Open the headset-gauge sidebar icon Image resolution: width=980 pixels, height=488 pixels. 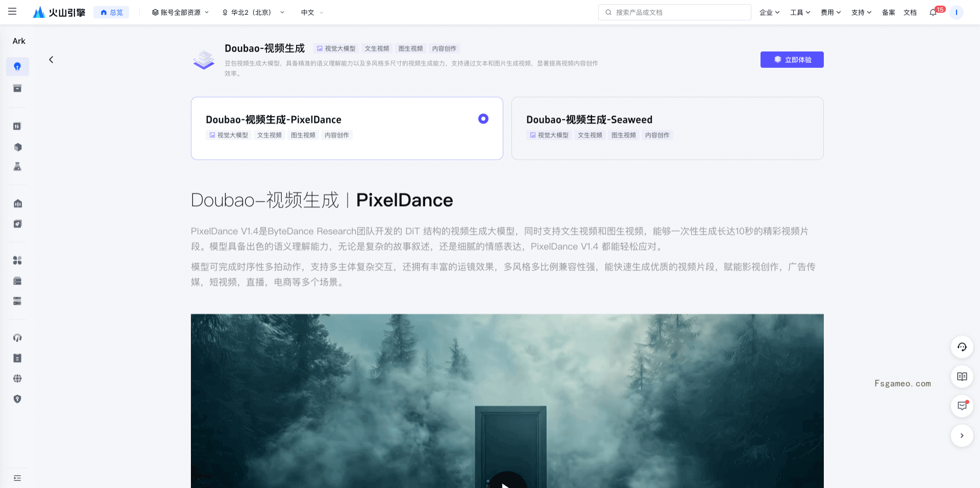pos(17,338)
